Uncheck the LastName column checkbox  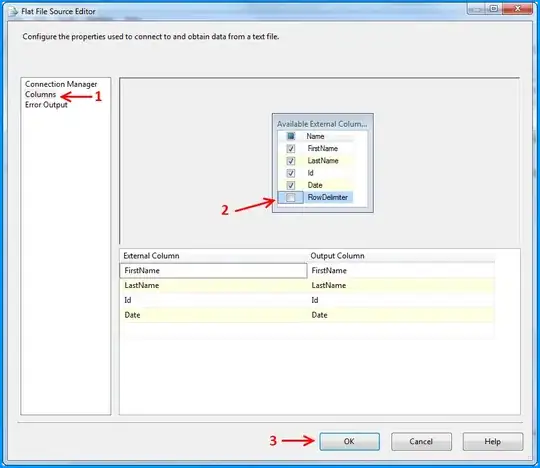291,161
